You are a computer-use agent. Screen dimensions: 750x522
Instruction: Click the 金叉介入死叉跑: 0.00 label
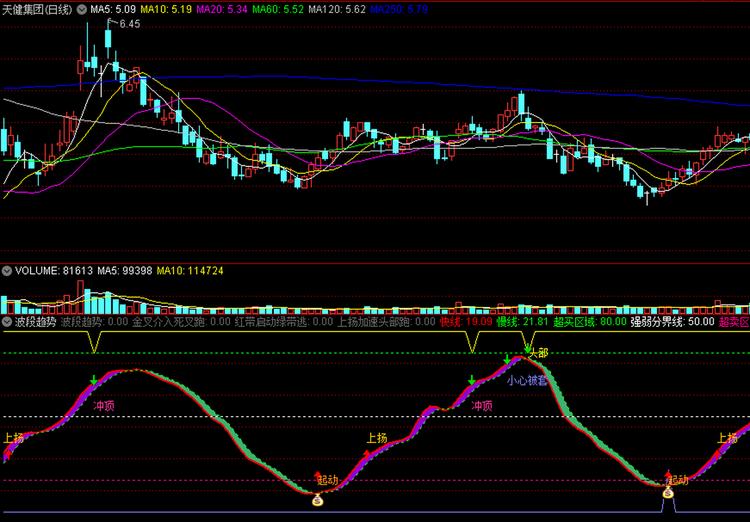[x=181, y=322]
